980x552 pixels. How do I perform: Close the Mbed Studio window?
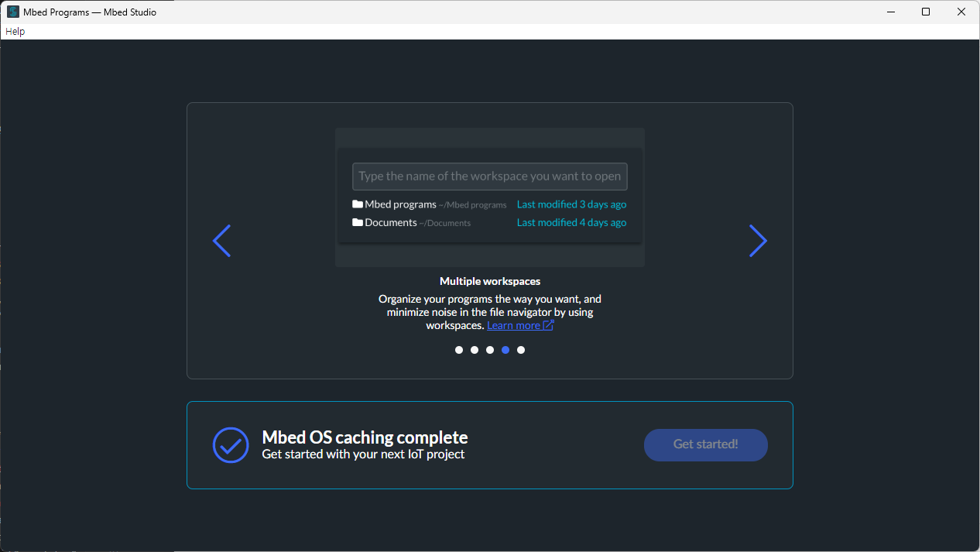961,12
